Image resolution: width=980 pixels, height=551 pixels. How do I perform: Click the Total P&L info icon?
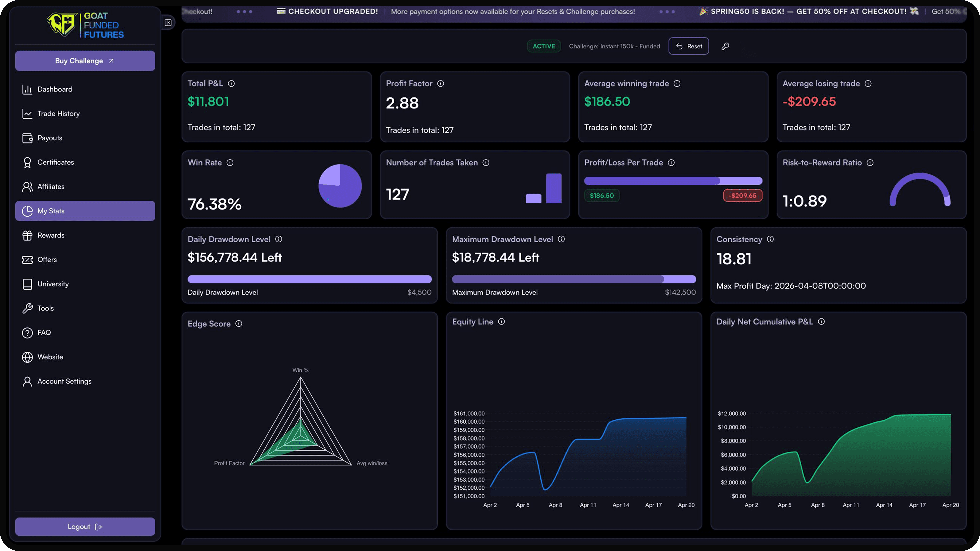tap(231, 84)
